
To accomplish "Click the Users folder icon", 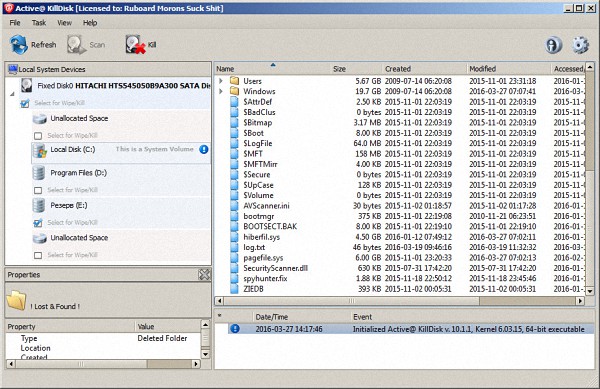I will click(x=234, y=81).
